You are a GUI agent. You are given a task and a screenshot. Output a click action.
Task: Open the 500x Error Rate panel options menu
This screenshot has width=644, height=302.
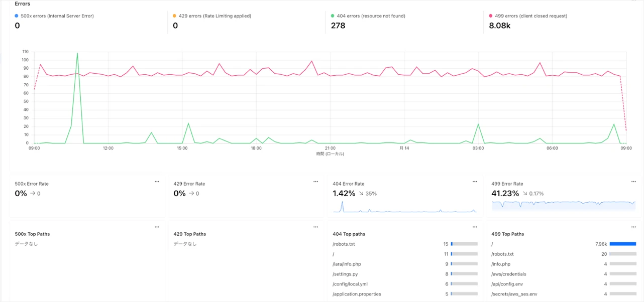pos(157,182)
